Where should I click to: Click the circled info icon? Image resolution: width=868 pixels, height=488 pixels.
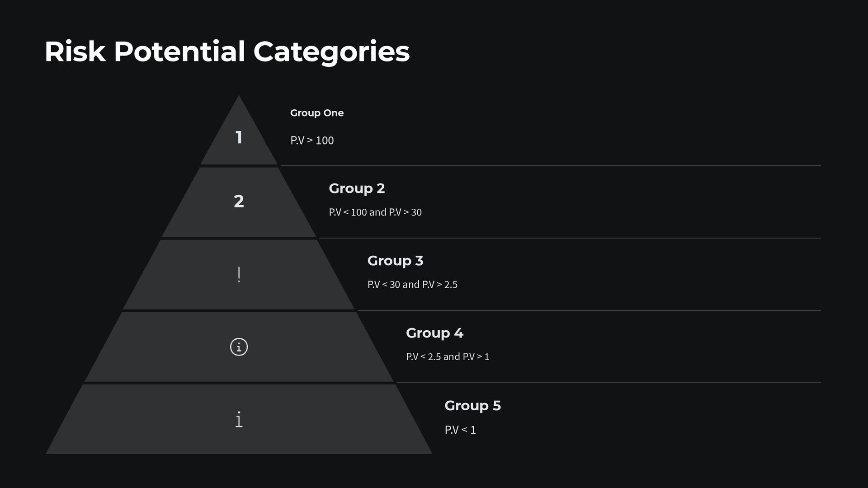tap(239, 347)
